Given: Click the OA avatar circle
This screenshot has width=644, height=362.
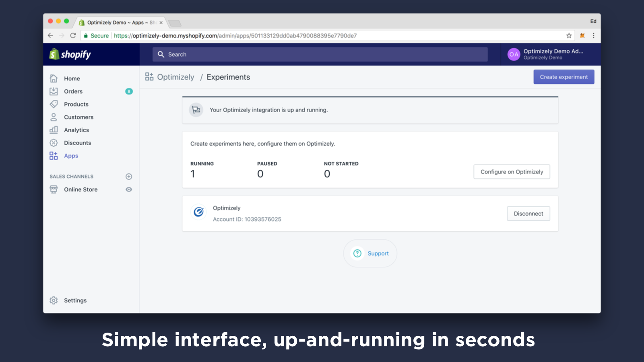Looking at the screenshot, I should [513, 54].
